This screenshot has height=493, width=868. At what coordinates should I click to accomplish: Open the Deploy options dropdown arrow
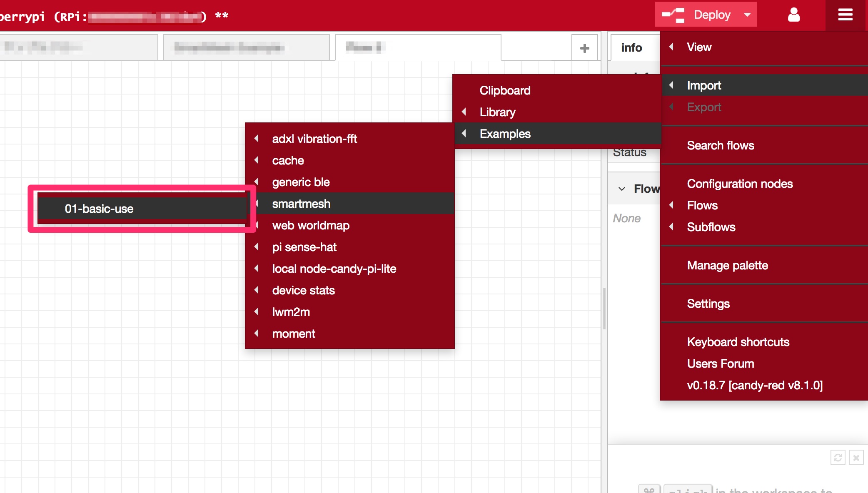(x=748, y=15)
